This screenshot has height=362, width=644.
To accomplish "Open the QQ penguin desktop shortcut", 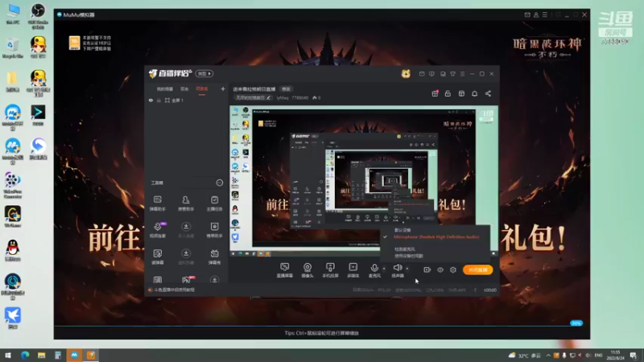I will (13, 250).
